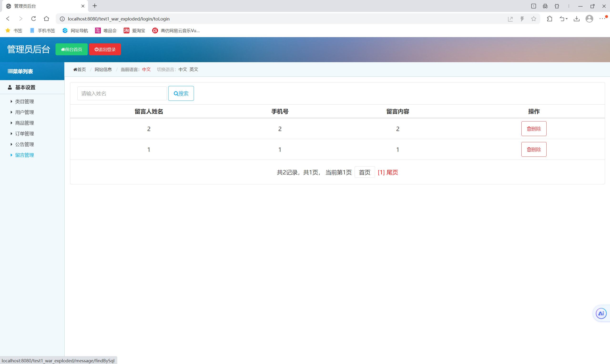Open 商品管理 in the sidebar
Image resolution: width=610 pixels, height=364 pixels.
click(25, 123)
